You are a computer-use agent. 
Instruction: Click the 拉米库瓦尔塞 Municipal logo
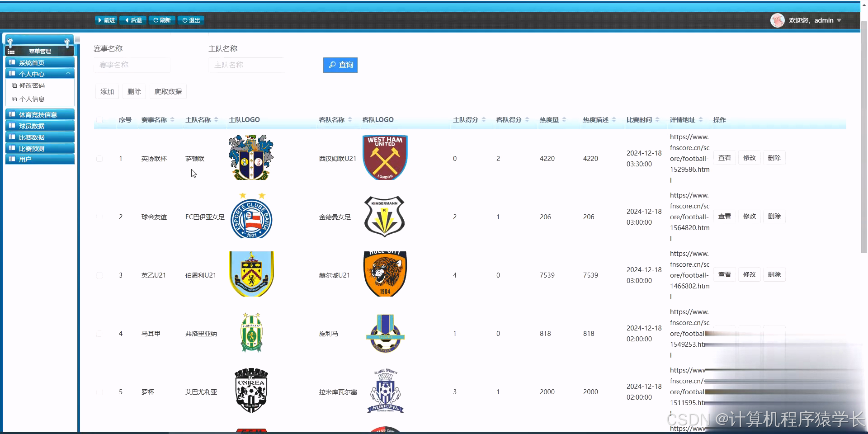point(385,391)
